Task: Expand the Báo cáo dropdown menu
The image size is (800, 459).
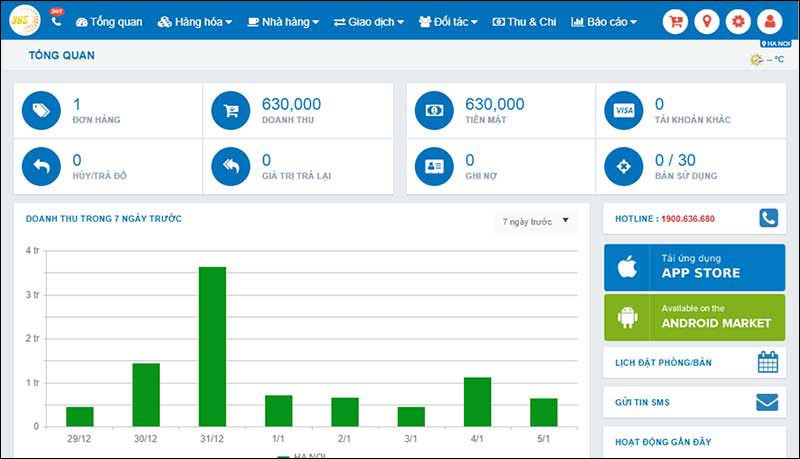Action: [604, 21]
